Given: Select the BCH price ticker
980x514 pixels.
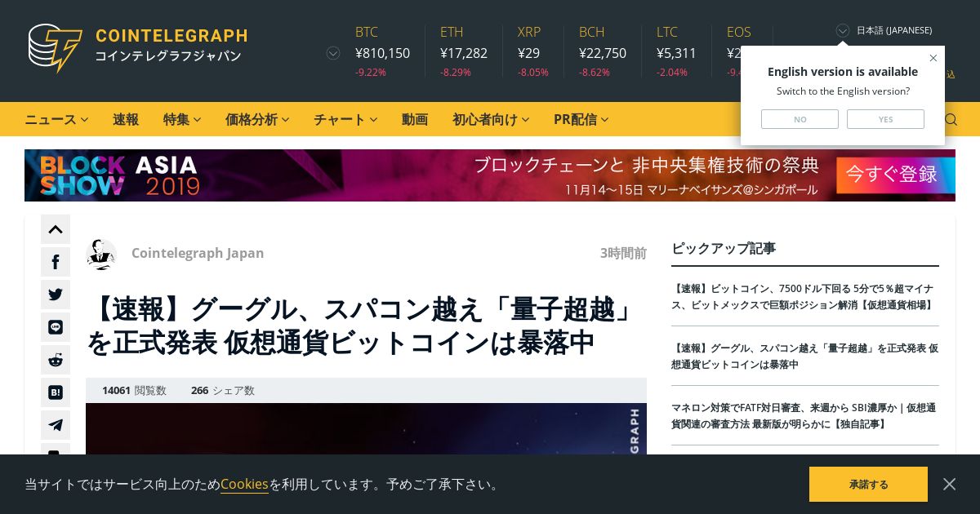Looking at the screenshot, I should click(603, 51).
